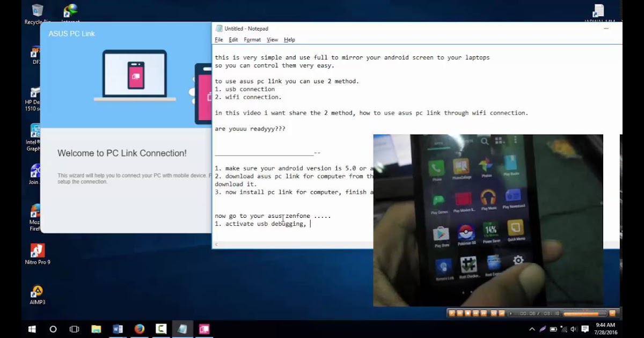Click Play in the orange media player
The height and width of the screenshot is (338, 644).
[x=452, y=313]
